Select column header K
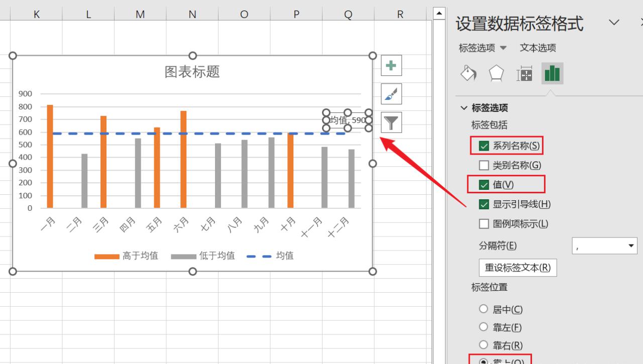This screenshot has width=643, height=364. (x=36, y=15)
